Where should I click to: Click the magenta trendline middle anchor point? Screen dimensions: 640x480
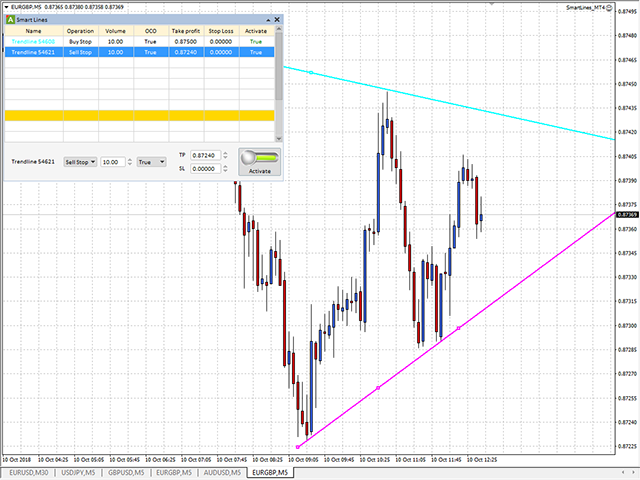[378, 388]
